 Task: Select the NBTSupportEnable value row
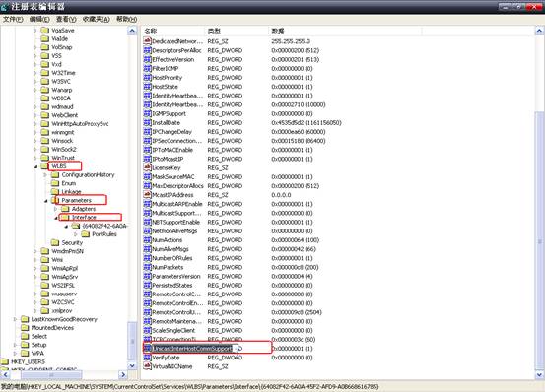(x=228, y=222)
